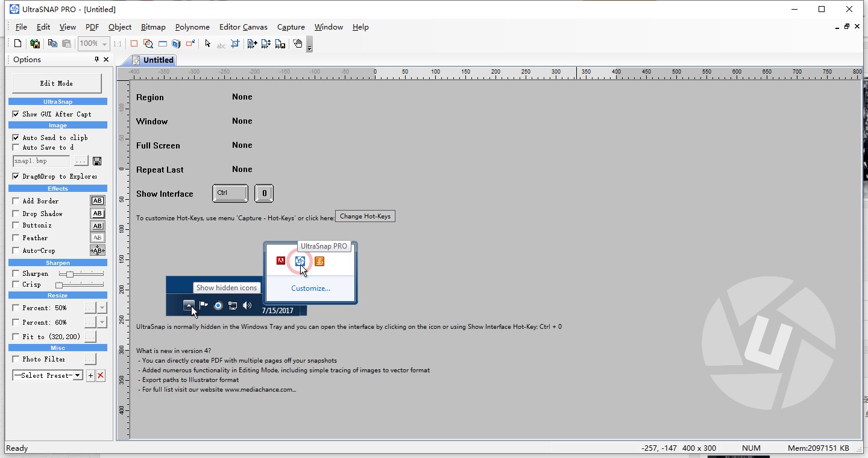
Task: Open the Select Preset dropdown
Action: point(77,375)
